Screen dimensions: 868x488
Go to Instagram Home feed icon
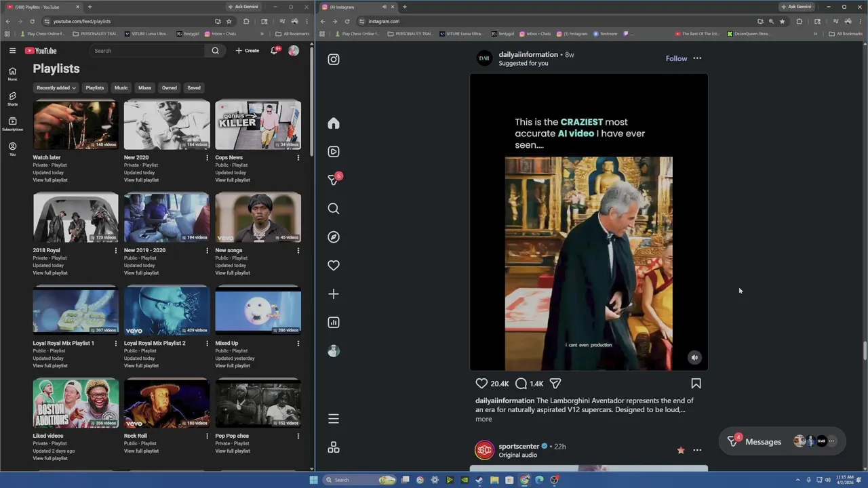(x=334, y=123)
